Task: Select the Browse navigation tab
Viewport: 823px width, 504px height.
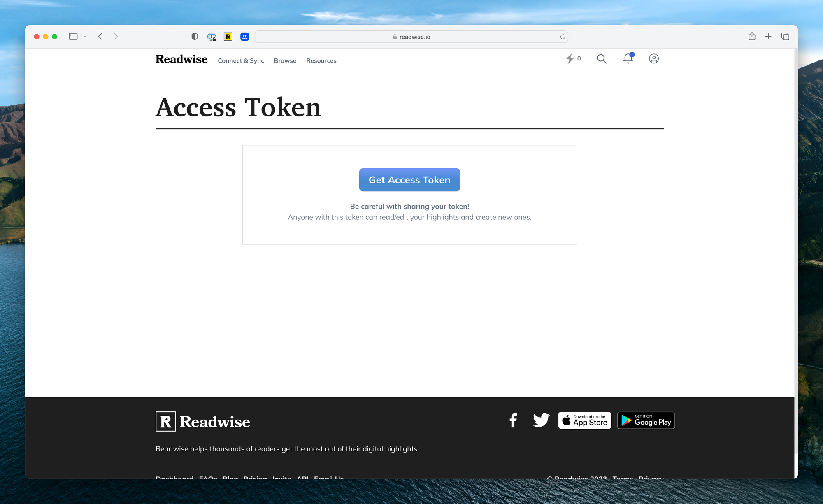Action: point(284,60)
